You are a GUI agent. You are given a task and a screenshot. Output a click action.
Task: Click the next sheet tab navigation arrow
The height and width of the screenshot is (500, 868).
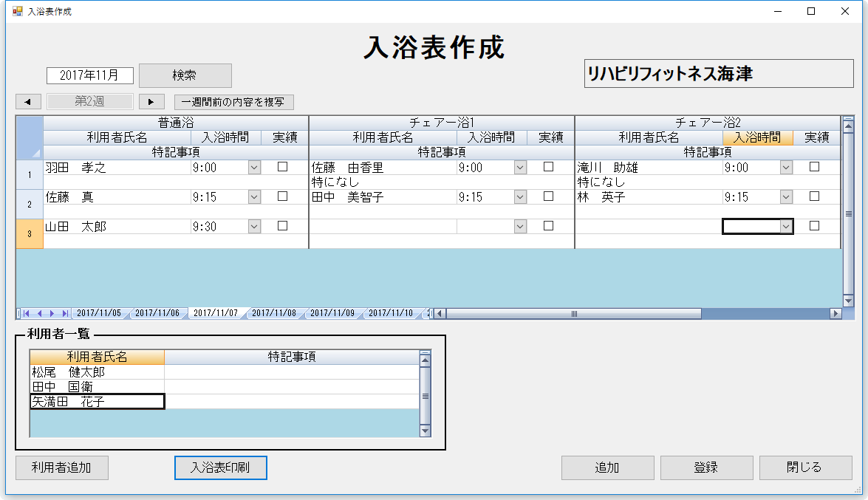click(x=52, y=313)
